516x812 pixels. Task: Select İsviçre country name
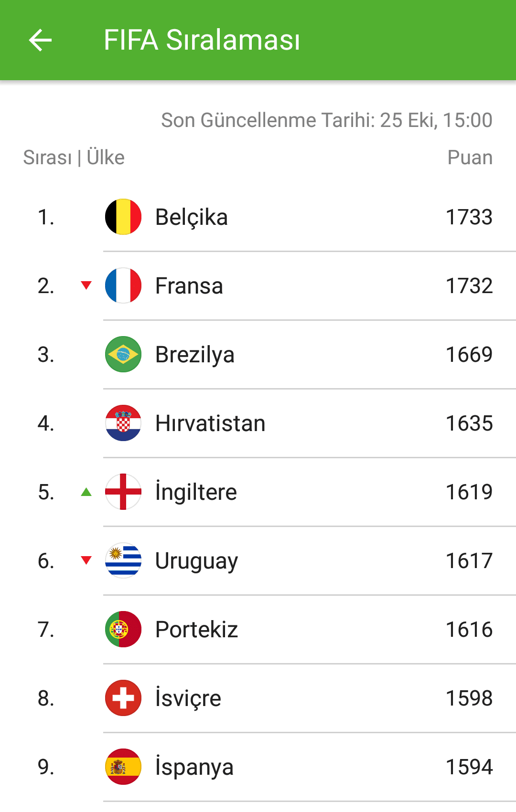188,698
